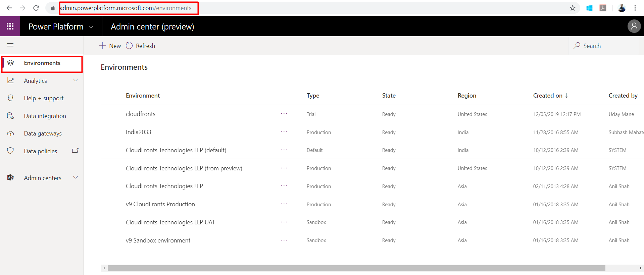Image resolution: width=644 pixels, height=275 pixels.
Task: Click the 12/05/2019 12:17 PM date cell
Action: pos(557,114)
